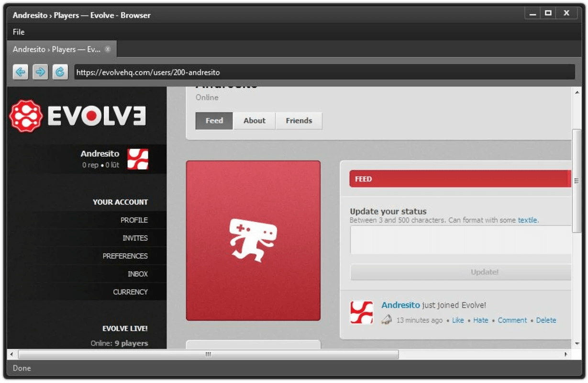Viewport: 588px width, 383px height.
Task: Click the horizontal scrollbar thumb
Action: point(208,354)
